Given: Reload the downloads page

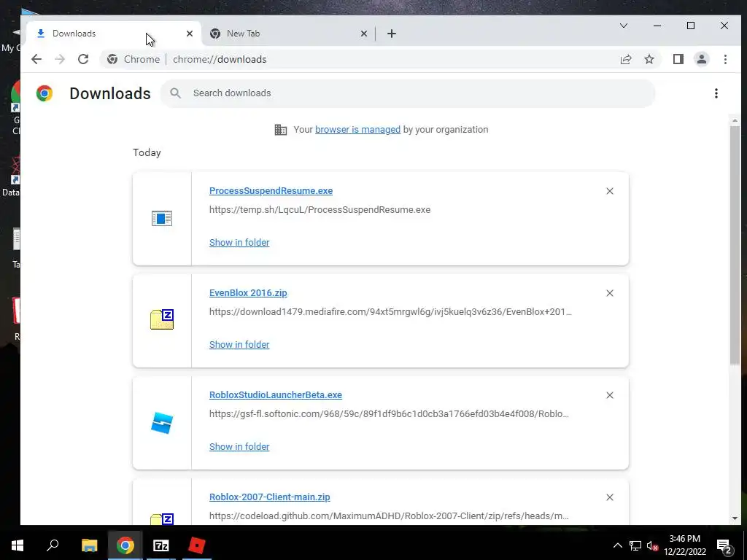Looking at the screenshot, I should pyautogui.click(x=83, y=59).
